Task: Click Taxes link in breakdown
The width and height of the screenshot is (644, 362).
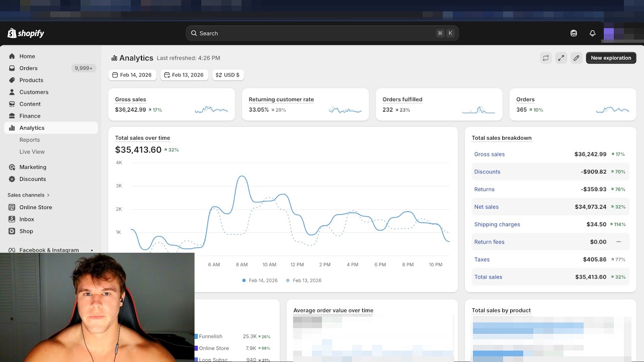Action: coord(481,259)
